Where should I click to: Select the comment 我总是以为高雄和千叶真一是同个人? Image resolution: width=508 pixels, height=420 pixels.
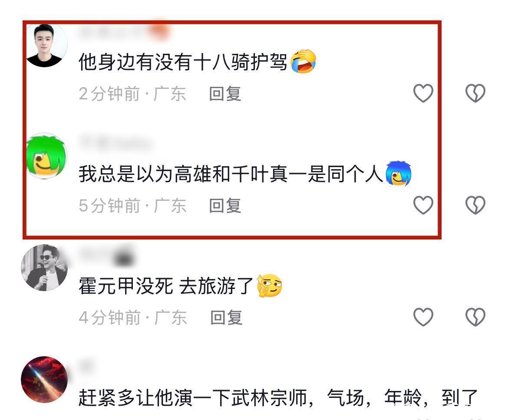(x=231, y=174)
